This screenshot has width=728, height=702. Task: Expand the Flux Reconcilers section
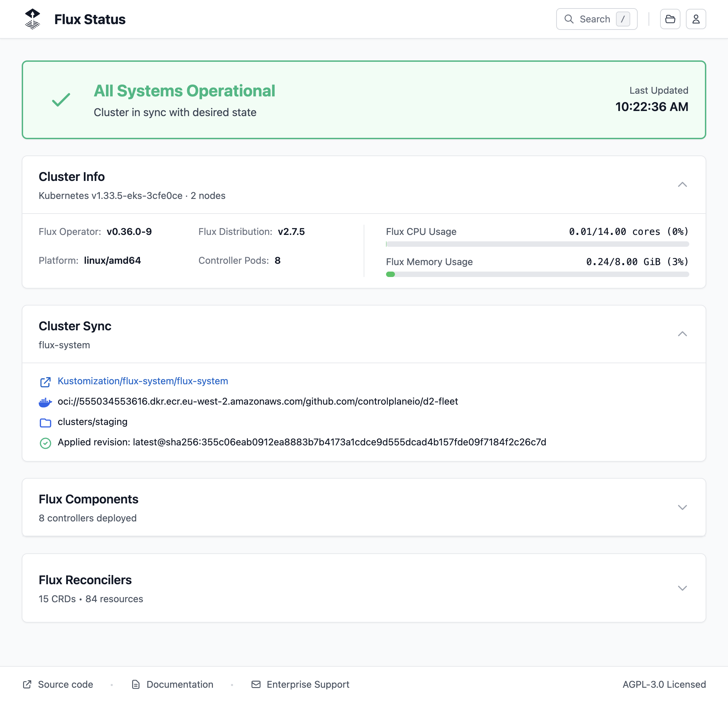683,588
